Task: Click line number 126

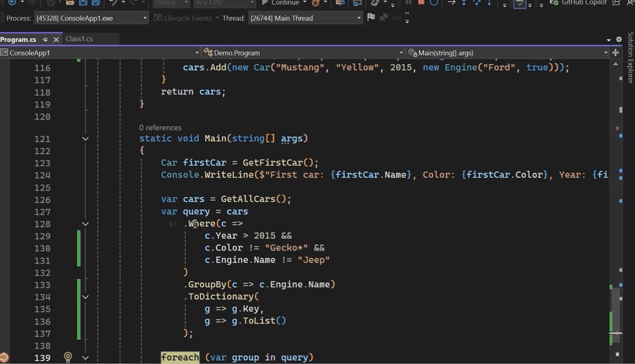Action: (42, 199)
